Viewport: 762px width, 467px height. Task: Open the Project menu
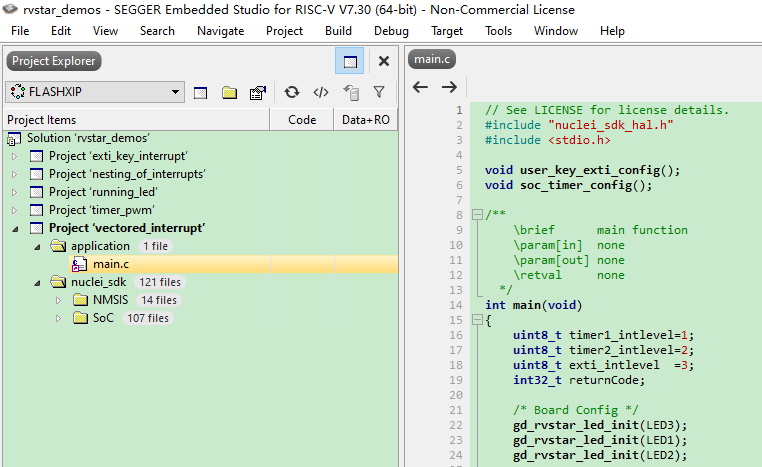click(284, 31)
